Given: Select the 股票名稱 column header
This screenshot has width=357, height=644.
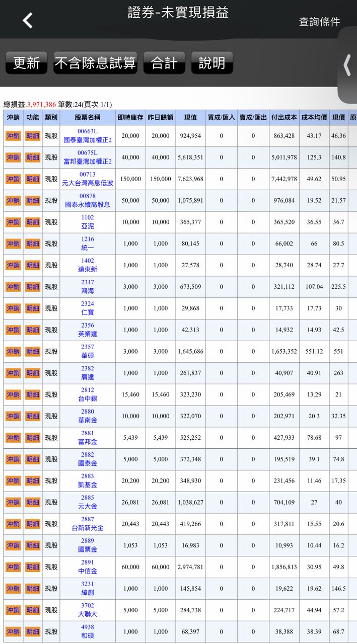Looking at the screenshot, I should [x=87, y=117].
